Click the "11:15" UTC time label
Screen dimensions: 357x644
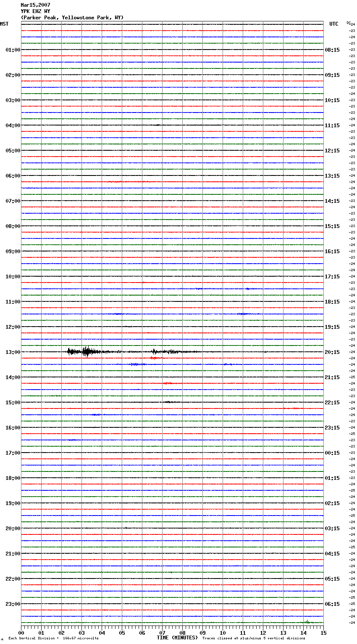coord(332,126)
